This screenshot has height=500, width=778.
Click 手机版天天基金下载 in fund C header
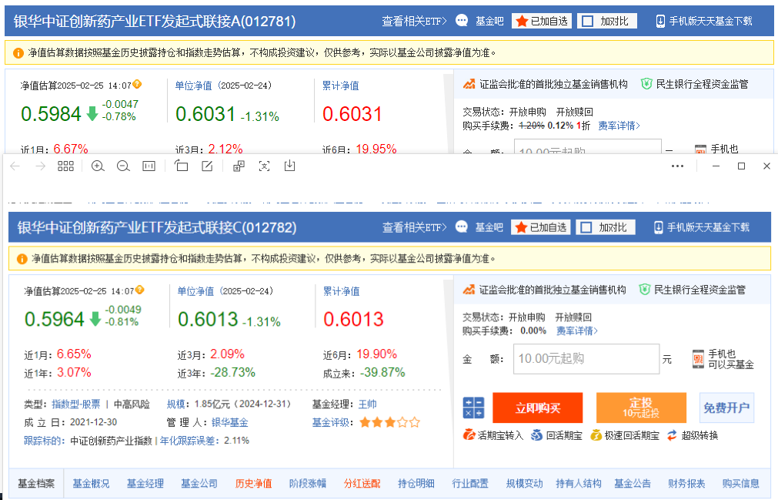pyautogui.click(x=708, y=228)
